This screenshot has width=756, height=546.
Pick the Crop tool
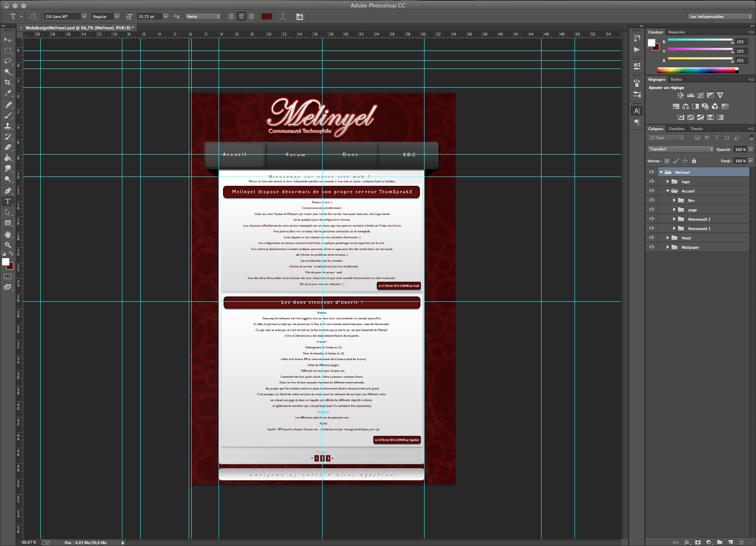tap(8, 82)
